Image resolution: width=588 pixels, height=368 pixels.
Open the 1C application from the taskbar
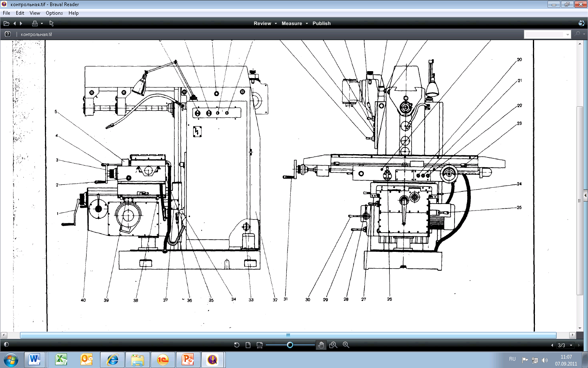[163, 360]
